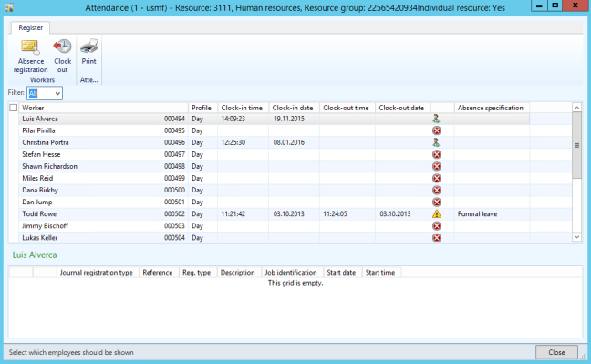Click the red absent icon for Lukas Keller
The height and width of the screenshot is (364, 591).
(437, 237)
